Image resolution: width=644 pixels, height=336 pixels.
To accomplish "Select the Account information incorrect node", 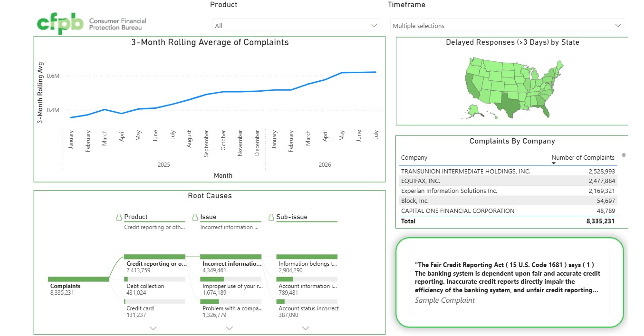I will pyautogui.click(x=307, y=279).
